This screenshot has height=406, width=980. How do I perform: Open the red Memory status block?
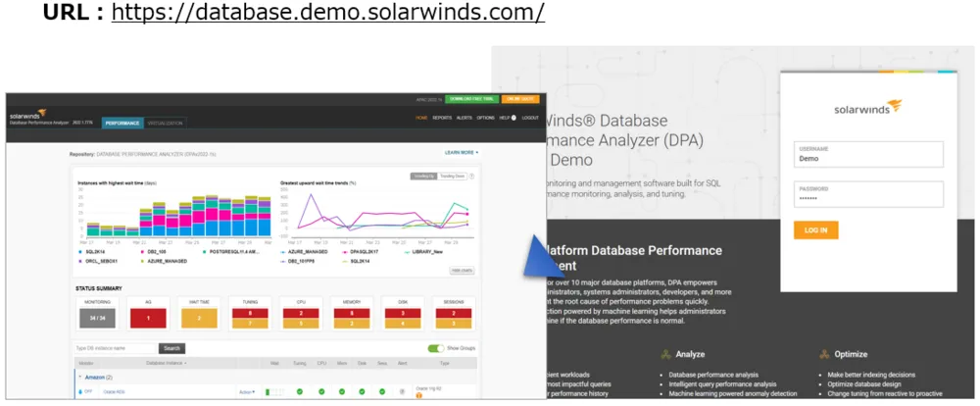click(x=353, y=313)
